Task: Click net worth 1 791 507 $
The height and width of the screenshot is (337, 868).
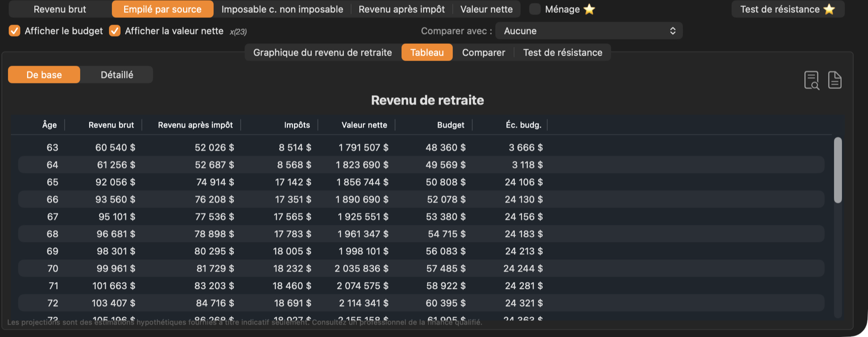Action: (x=363, y=147)
